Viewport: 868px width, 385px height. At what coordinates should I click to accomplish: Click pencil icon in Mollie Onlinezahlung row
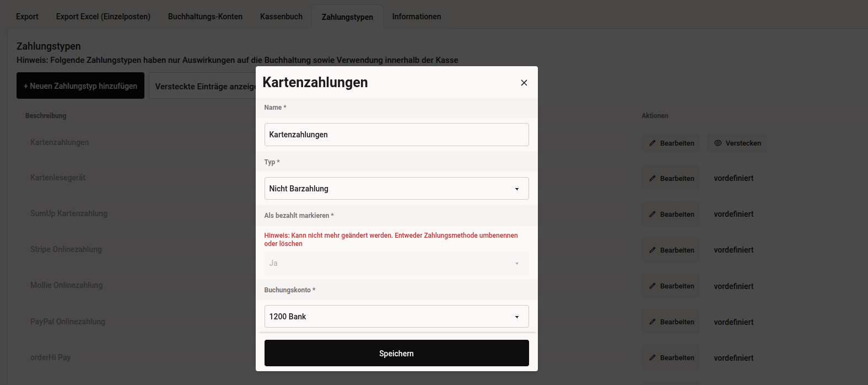pos(653,286)
